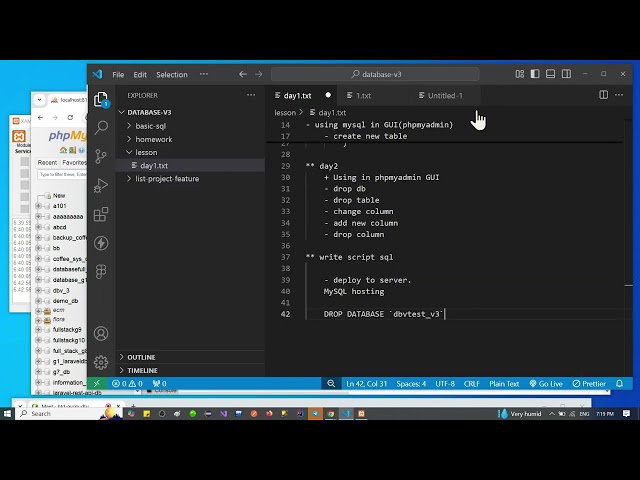Go forward using the navigation arrow

[x=259, y=74]
